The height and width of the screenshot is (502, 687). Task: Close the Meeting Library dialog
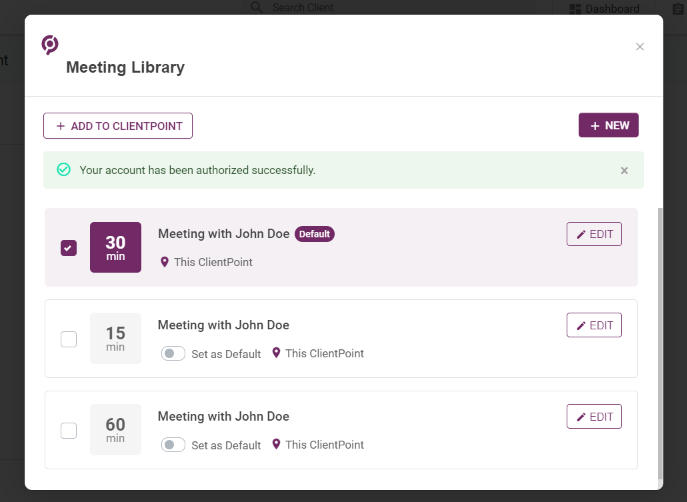(x=640, y=47)
